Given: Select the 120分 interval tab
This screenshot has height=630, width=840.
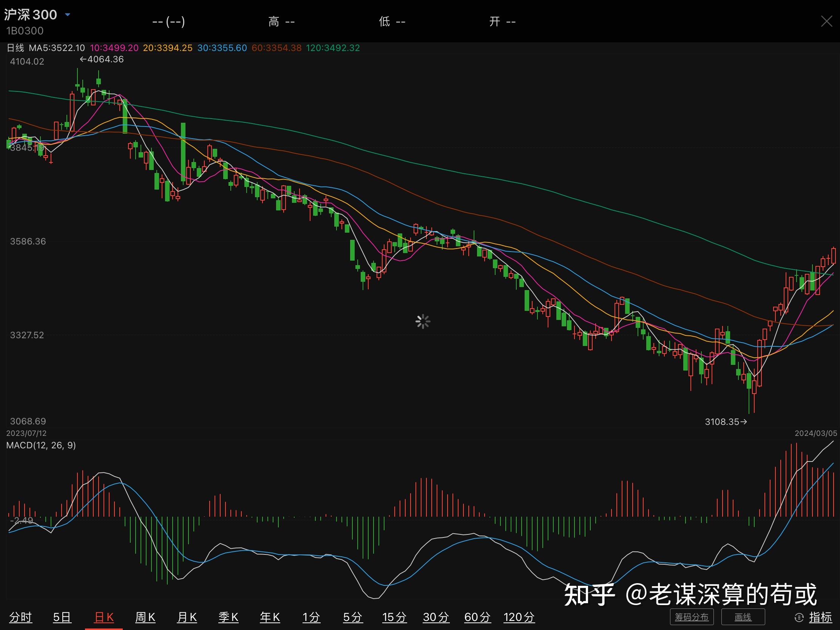Looking at the screenshot, I should 519,618.
